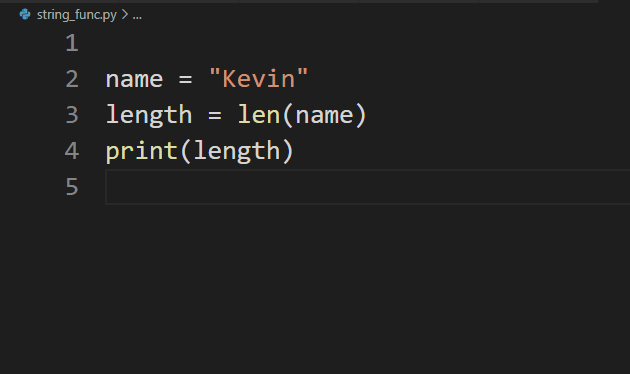Click the len function call
This screenshot has width=630, height=374.
(259, 115)
